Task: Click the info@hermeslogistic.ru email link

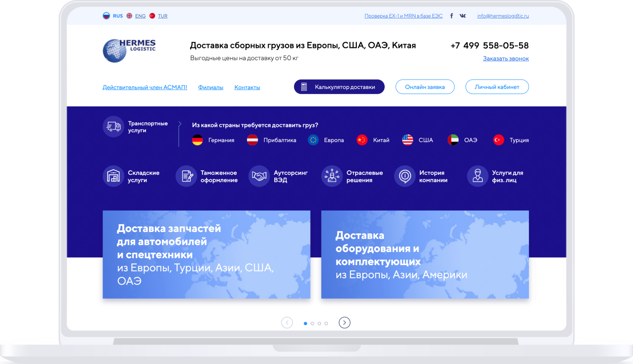Action: 503,16
